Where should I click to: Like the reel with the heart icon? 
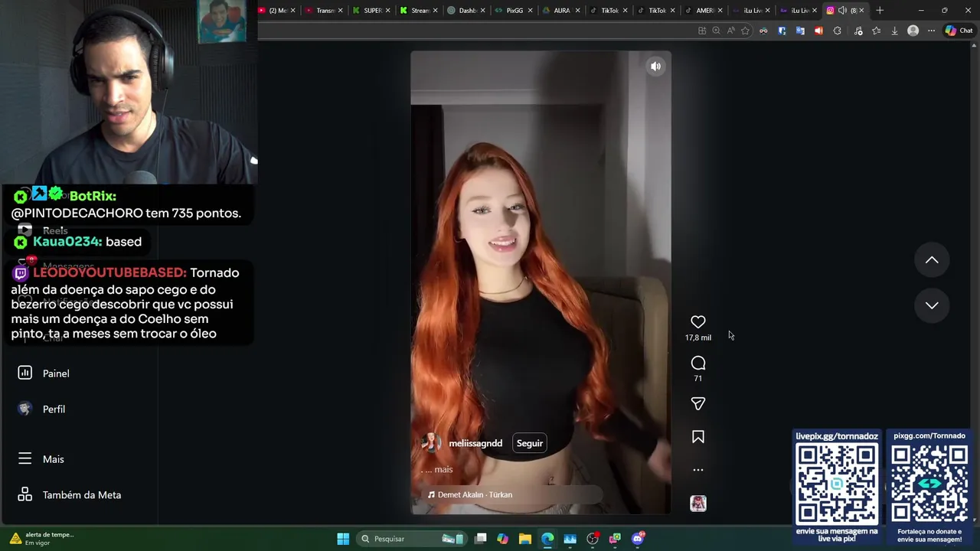point(697,322)
